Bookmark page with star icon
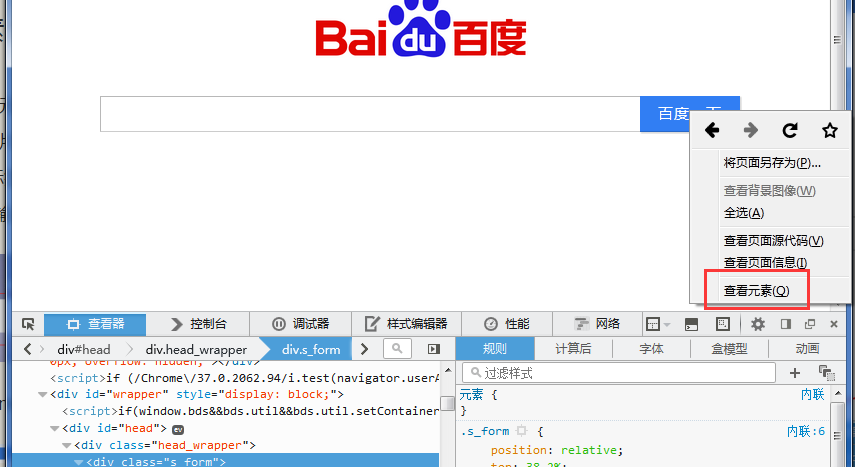This screenshot has height=467, width=855. pyautogui.click(x=829, y=130)
